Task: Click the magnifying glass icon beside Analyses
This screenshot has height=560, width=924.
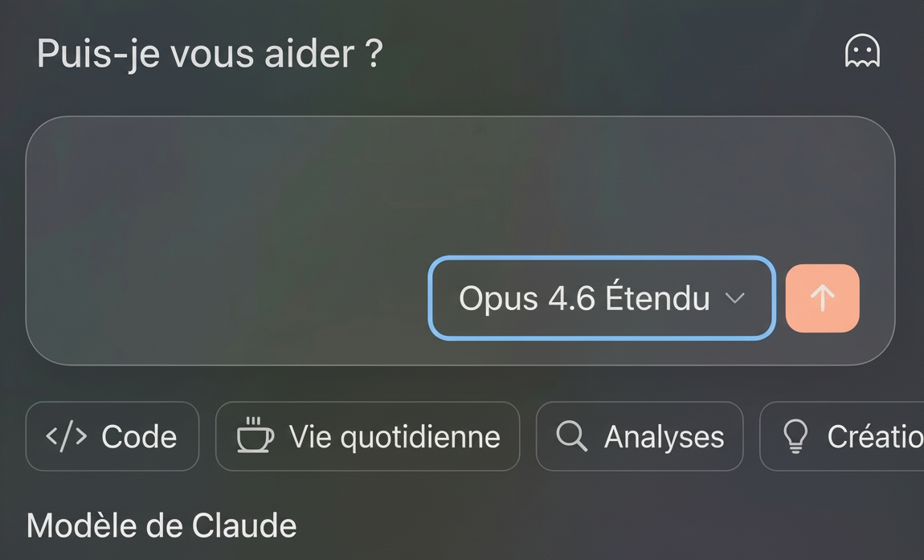Action: [x=571, y=436]
